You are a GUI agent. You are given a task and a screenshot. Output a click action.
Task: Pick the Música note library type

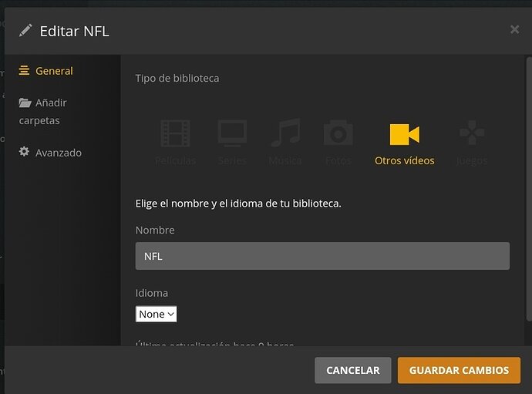285,143
